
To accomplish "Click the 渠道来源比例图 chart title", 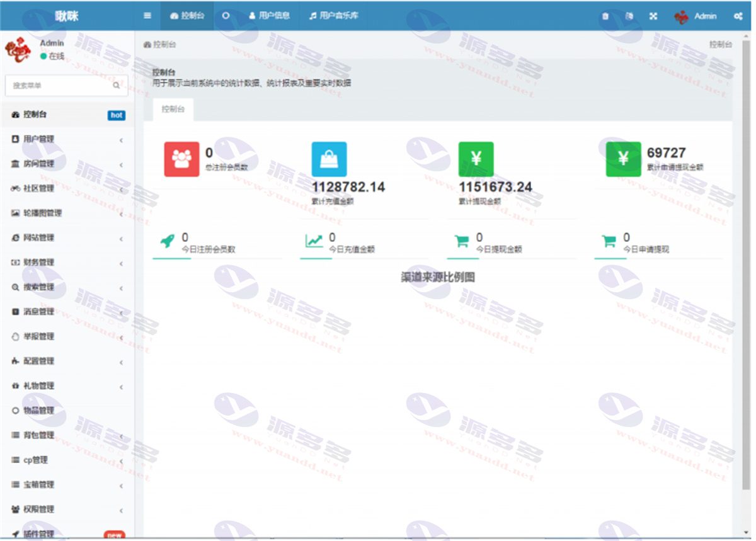I will 438,277.
